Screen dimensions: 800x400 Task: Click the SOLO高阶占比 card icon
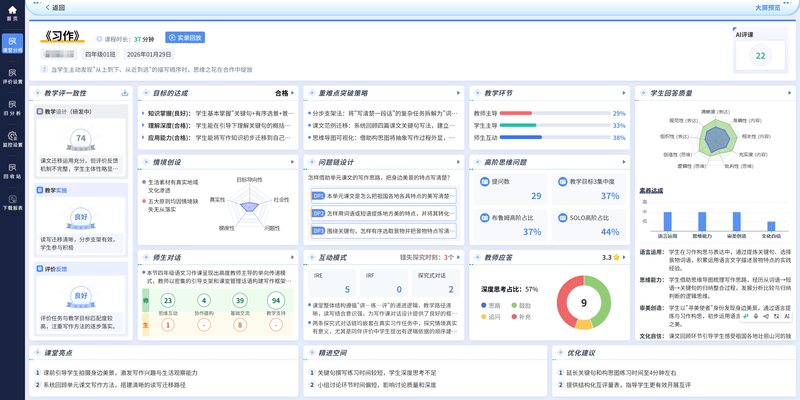562,218
